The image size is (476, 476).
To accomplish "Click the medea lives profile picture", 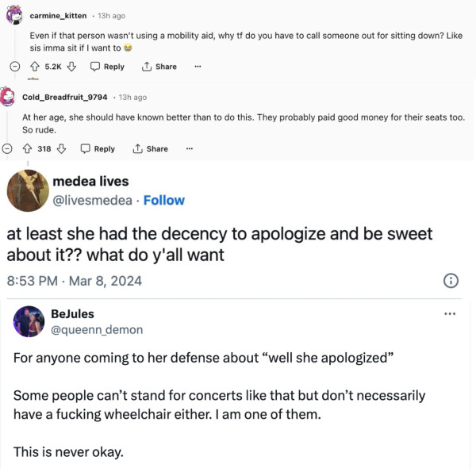I will tap(25, 191).
